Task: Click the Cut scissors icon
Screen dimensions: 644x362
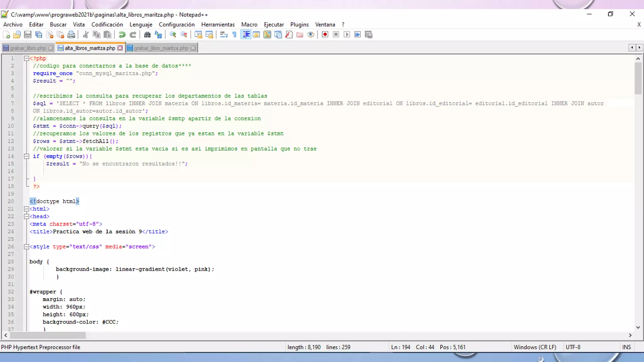Action: (86, 35)
